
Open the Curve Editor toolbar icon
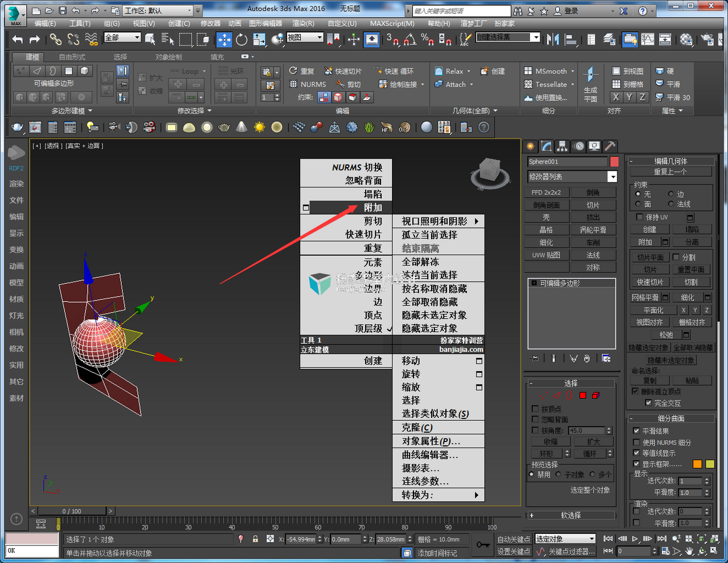click(x=648, y=39)
